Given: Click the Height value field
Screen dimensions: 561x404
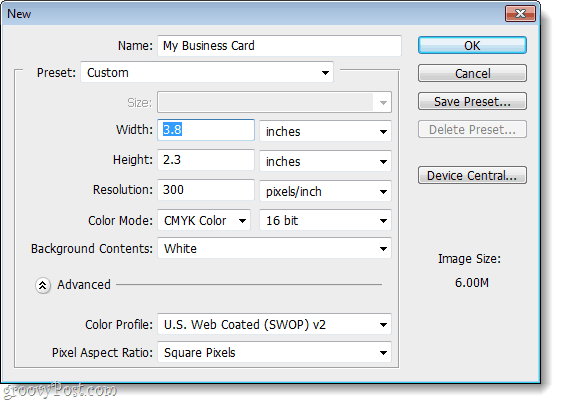Looking at the screenshot, I should (x=206, y=160).
